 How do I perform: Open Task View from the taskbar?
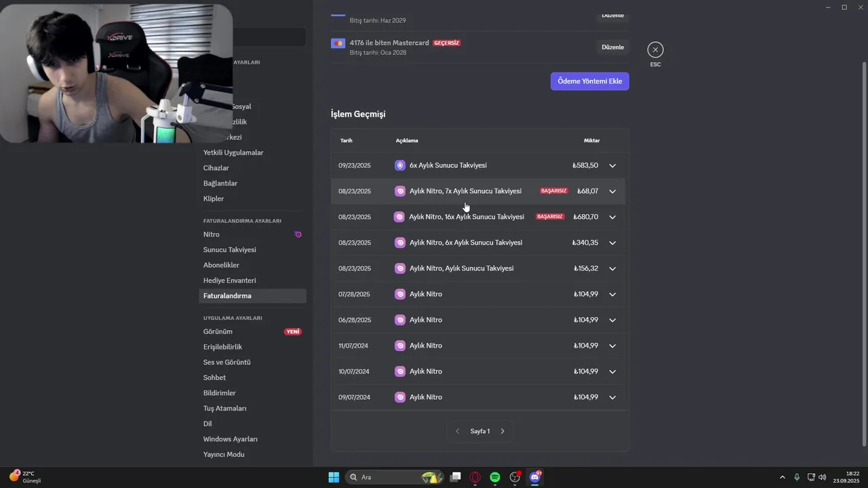pos(456,477)
